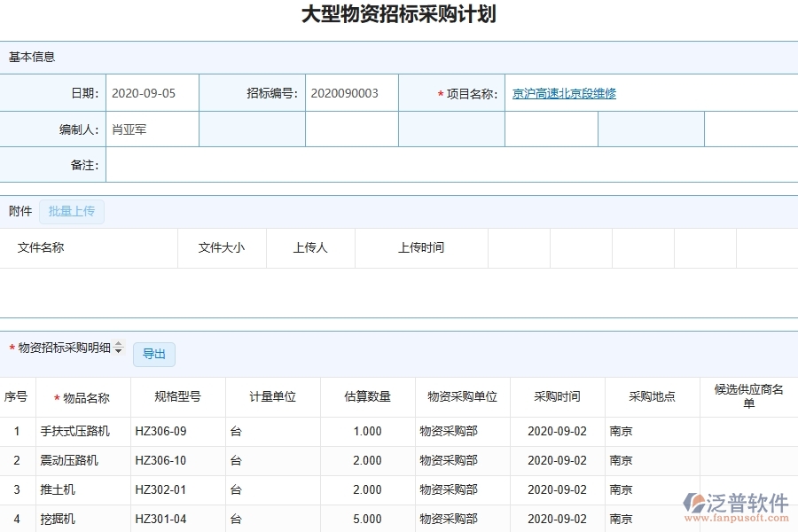
Task: Select the 基本信息 section header
Action: click(29, 57)
